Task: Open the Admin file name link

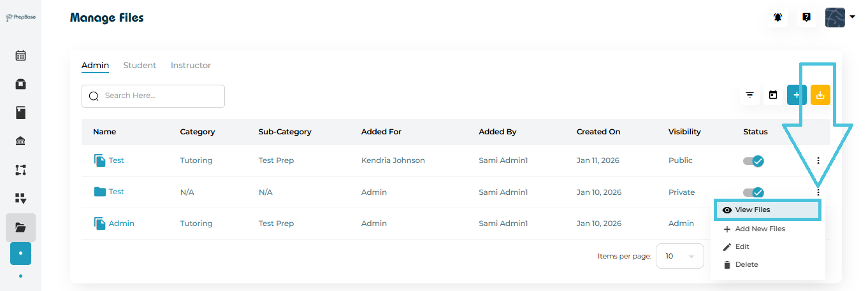Action: point(121,224)
